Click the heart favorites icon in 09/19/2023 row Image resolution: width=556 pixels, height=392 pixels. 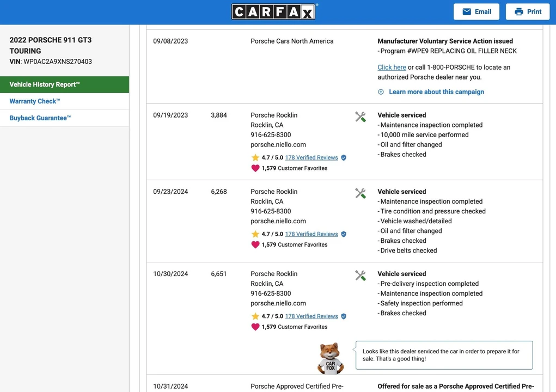pos(255,168)
